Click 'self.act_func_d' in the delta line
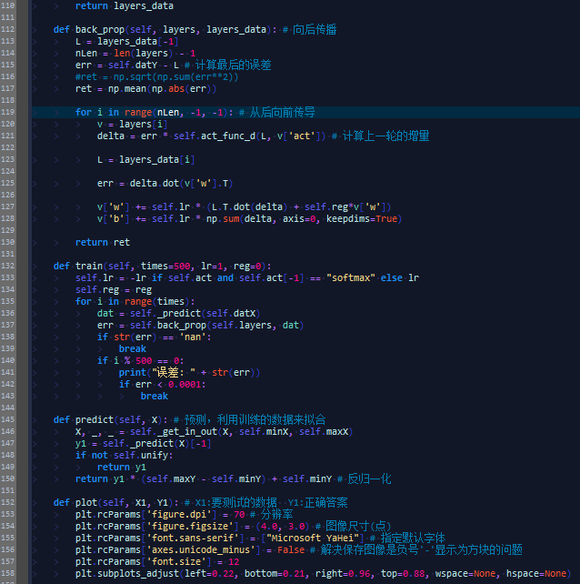The width and height of the screenshot is (580, 584). pyautogui.click(x=214, y=136)
